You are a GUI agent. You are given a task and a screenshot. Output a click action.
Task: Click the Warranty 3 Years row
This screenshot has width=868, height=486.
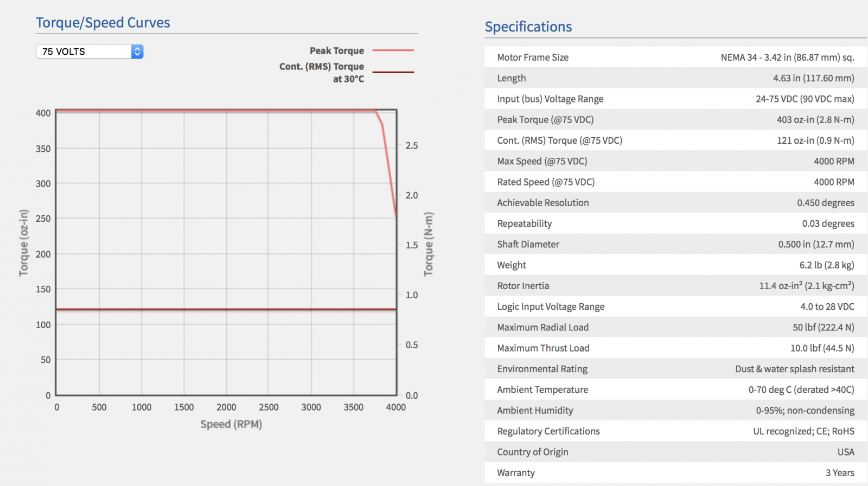pos(675,472)
